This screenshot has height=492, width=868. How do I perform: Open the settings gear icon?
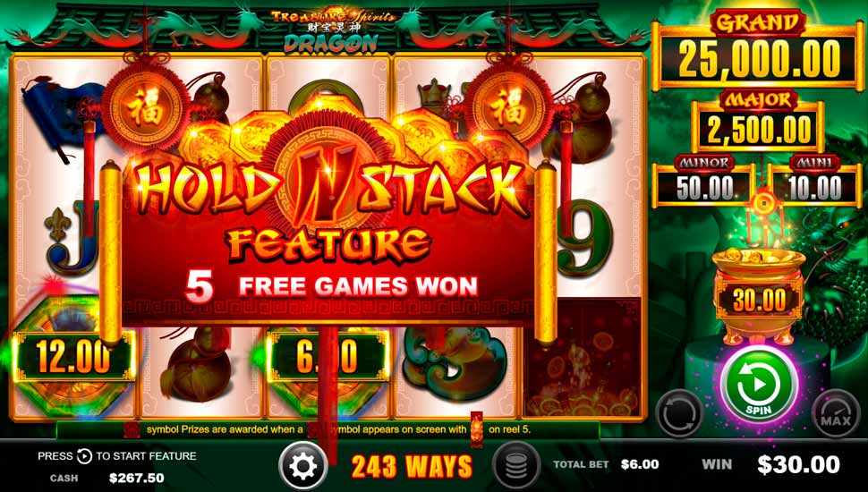coord(302,466)
